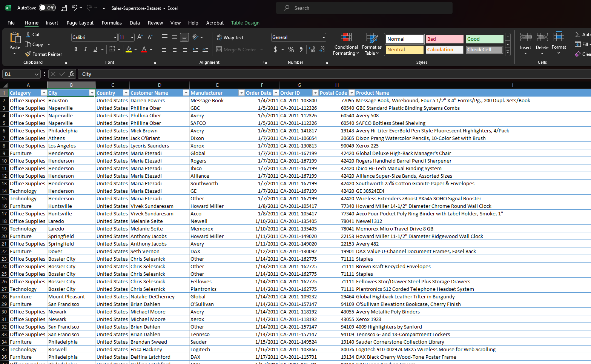Screen dimensions: 591x364
Task: Apply Bottom Align to cells
Action: pyautogui.click(x=184, y=37)
